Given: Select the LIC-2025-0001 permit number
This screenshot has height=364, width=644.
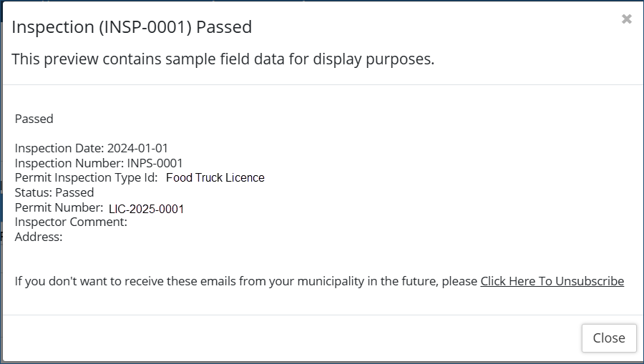Looking at the screenshot, I should click(x=147, y=209).
